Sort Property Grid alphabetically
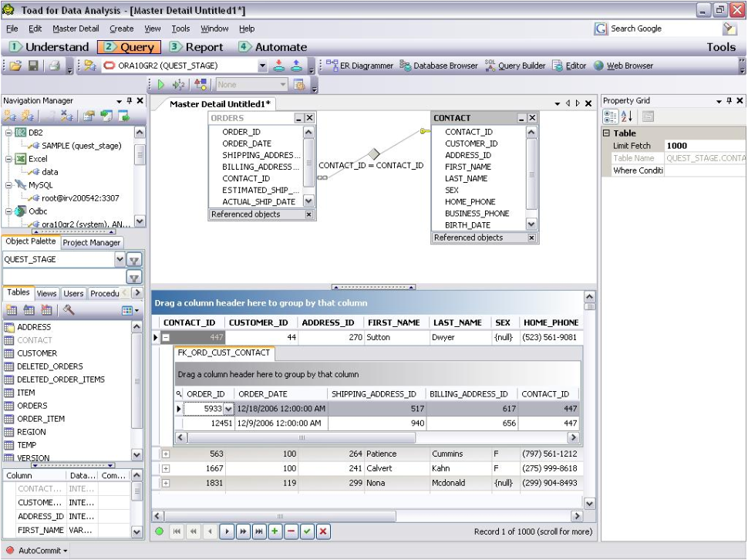Viewport: 748px width, 560px height. [627, 116]
